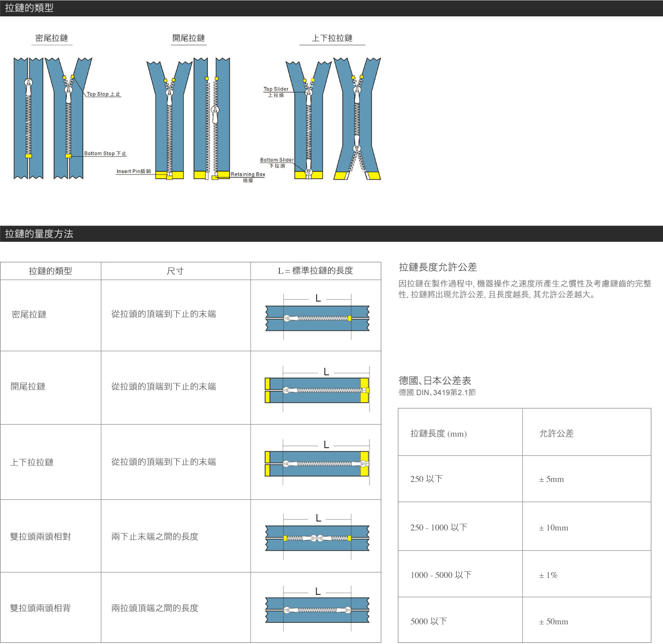Viewport: 663px width, 644px height.
Task: Click the 德國 DIN、3419第2.1節 subtitle
Action: click(437, 392)
